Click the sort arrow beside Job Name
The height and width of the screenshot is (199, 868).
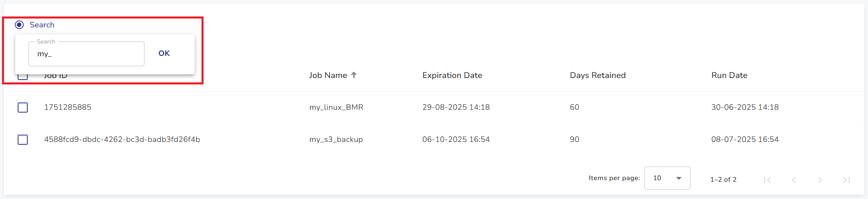click(x=354, y=75)
